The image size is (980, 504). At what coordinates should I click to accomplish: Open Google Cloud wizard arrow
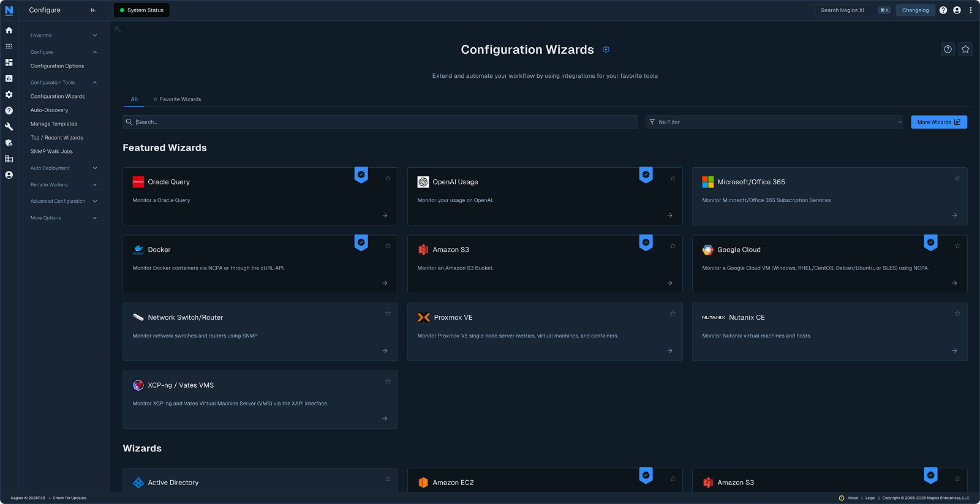tap(954, 283)
